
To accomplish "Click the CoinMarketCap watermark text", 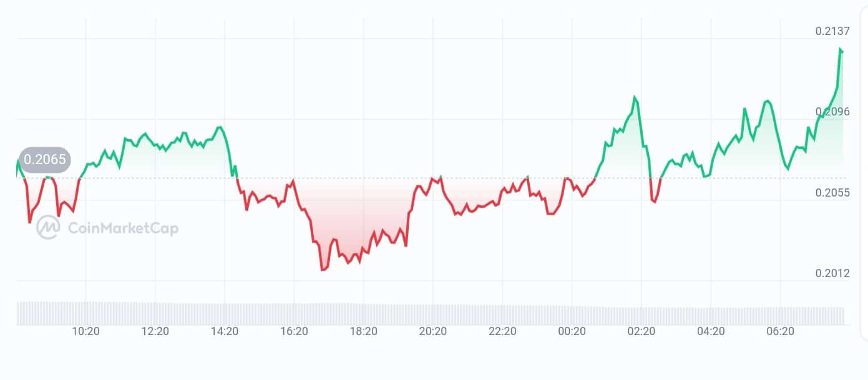I will (122, 228).
